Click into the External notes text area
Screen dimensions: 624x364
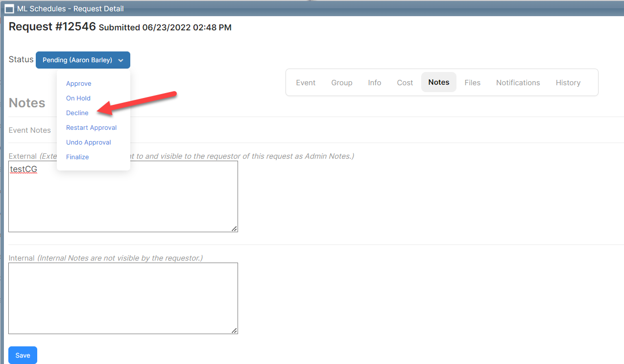pyautogui.click(x=123, y=196)
